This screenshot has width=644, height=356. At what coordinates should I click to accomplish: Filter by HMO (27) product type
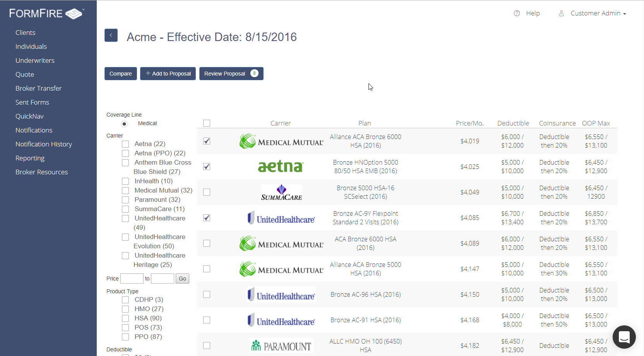pyautogui.click(x=125, y=309)
